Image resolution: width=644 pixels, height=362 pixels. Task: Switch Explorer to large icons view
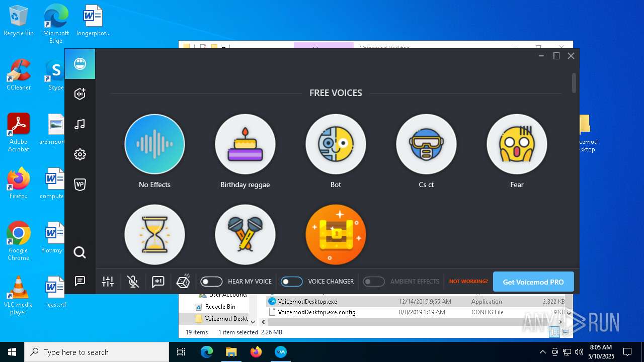tap(566, 332)
